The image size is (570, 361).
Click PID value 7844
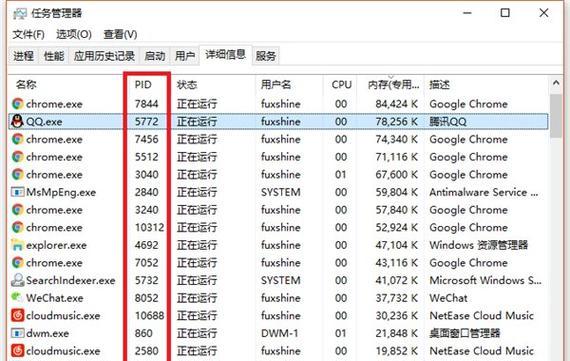point(146,104)
